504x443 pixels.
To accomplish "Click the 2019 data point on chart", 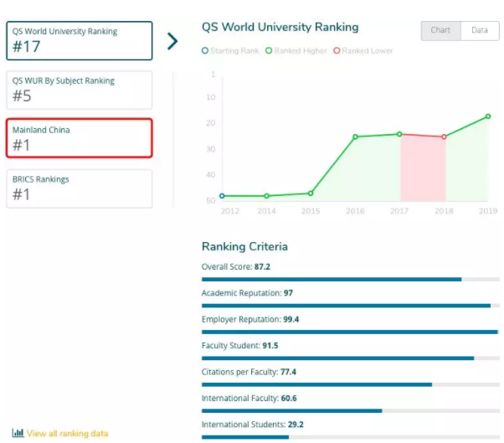I will tap(488, 116).
